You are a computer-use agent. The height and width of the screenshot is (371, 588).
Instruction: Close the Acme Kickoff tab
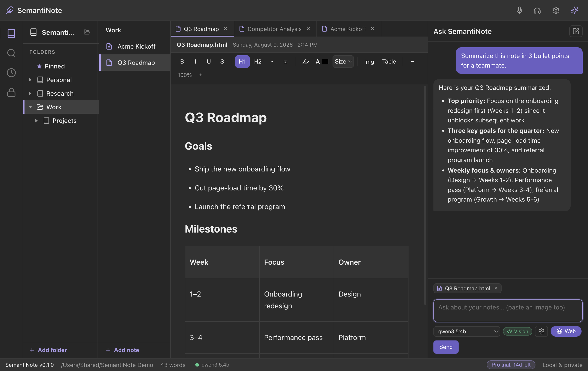pos(372,29)
